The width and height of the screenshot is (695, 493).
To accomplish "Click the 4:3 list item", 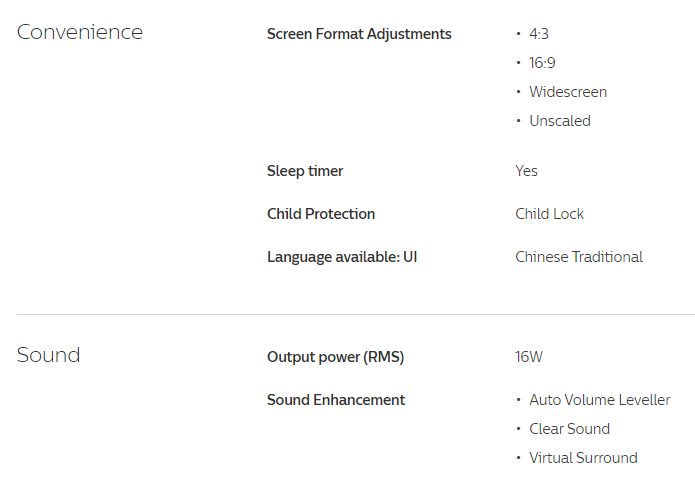I will tap(539, 34).
